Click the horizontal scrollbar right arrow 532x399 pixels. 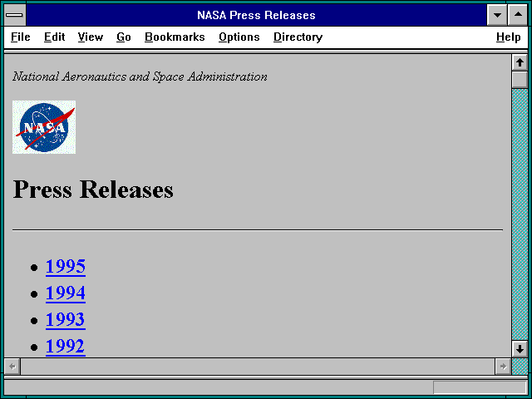(503, 367)
